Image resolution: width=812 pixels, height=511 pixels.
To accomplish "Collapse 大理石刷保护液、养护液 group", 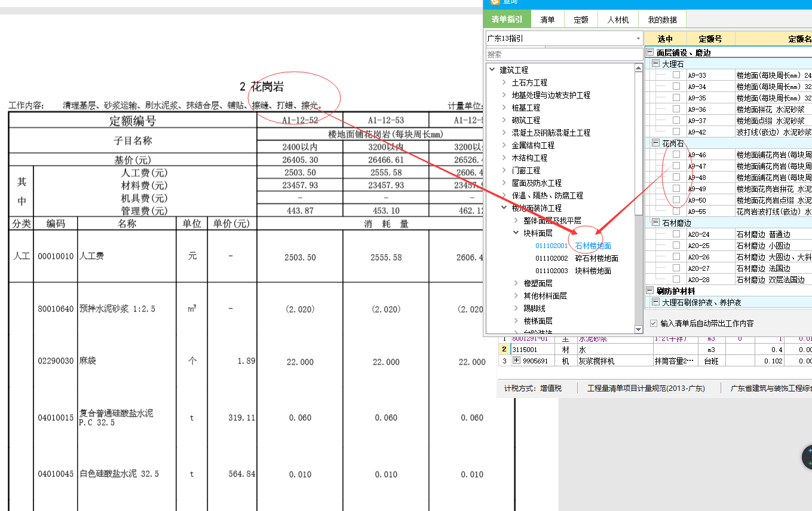I will (x=655, y=302).
